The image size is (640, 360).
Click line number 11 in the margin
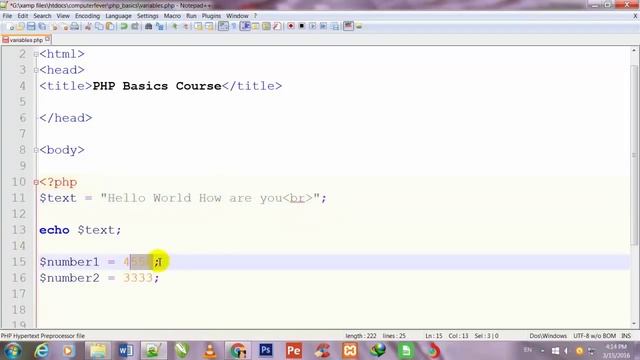point(18,198)
